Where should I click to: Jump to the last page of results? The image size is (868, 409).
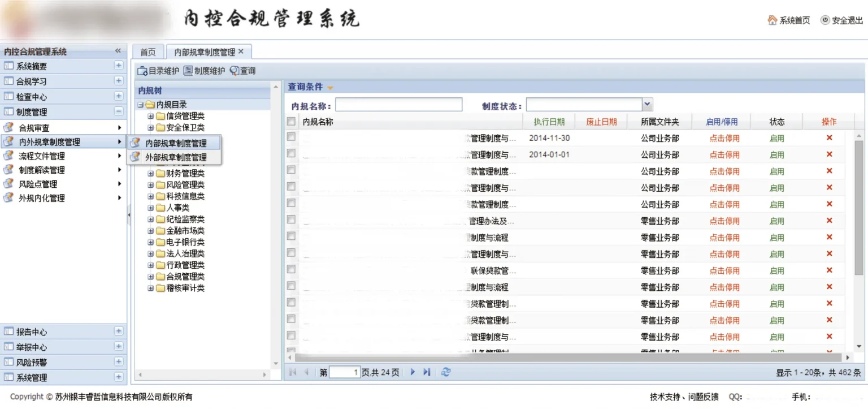[427, 372]
